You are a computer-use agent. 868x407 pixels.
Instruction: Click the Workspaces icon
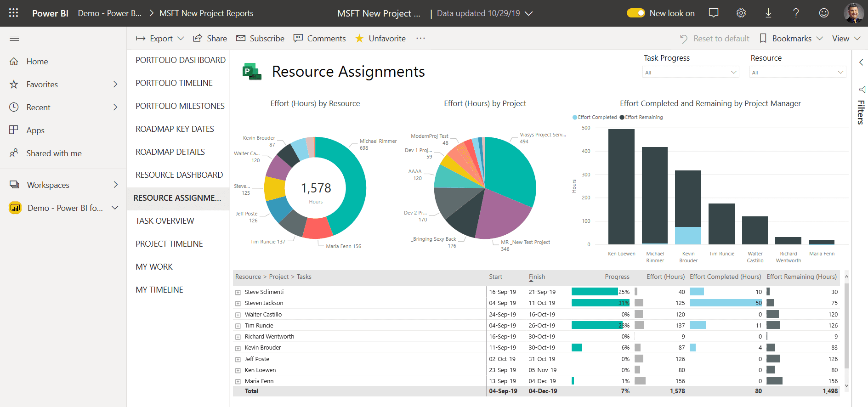pyautogui.click(x=15, y=185)
